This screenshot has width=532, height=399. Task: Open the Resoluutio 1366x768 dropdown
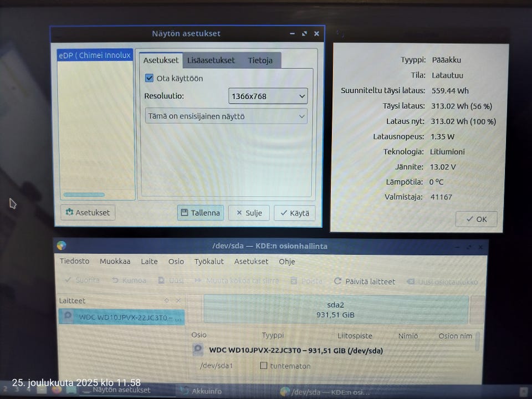268,96
